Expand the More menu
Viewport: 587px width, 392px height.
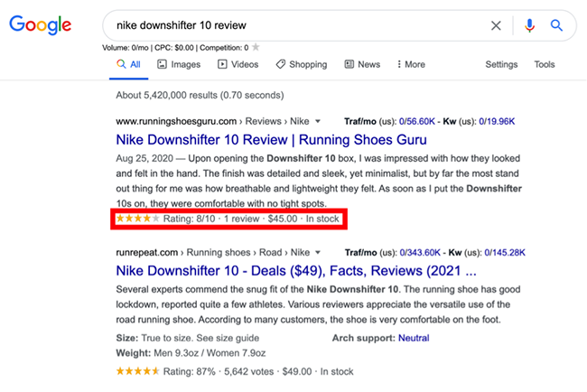click(411, 64)
